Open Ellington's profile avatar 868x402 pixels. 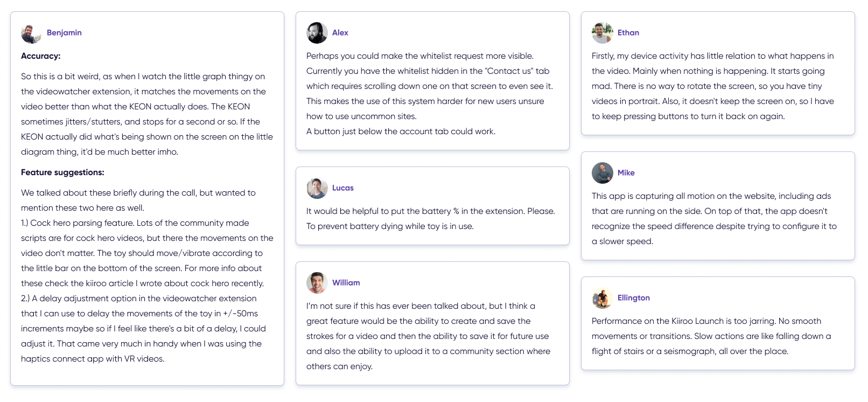point(602,298)
